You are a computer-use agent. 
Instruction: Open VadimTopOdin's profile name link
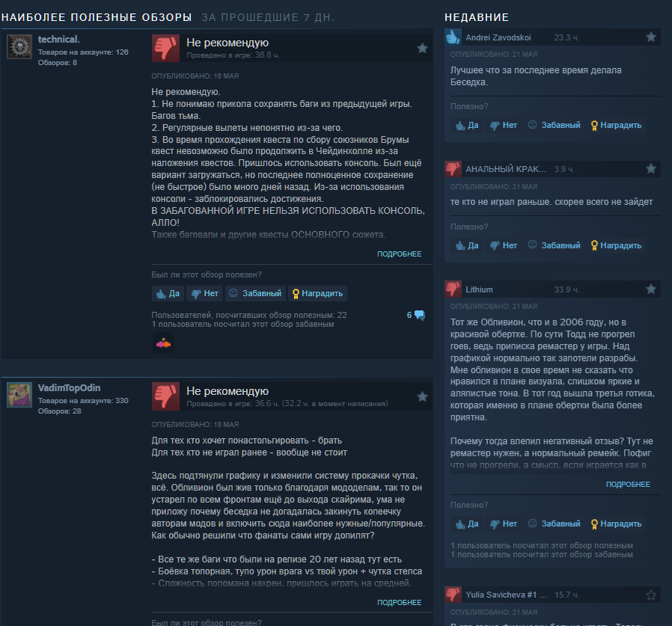(x=69, y=387)
